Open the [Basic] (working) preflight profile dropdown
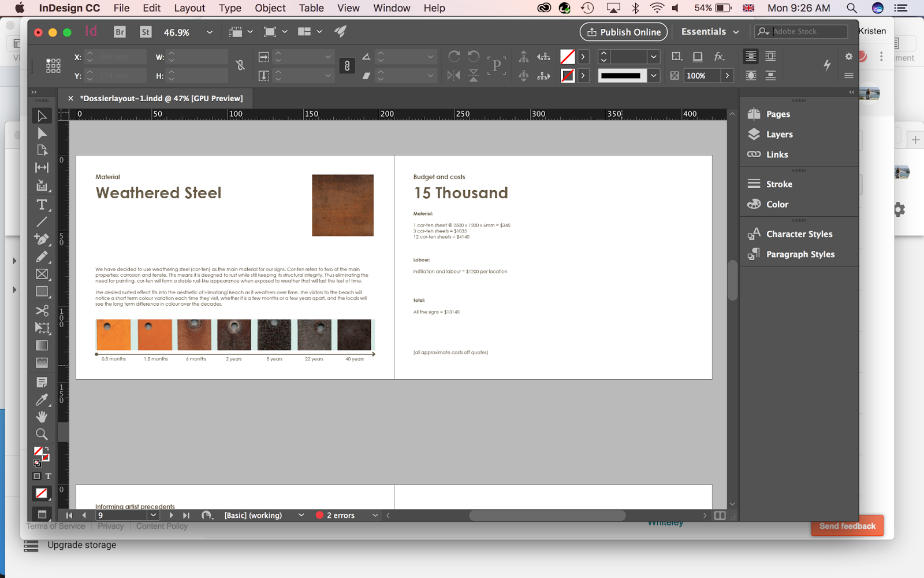Image resolution: width=924 pixels, height=578 pixels. tap(301, 515)
